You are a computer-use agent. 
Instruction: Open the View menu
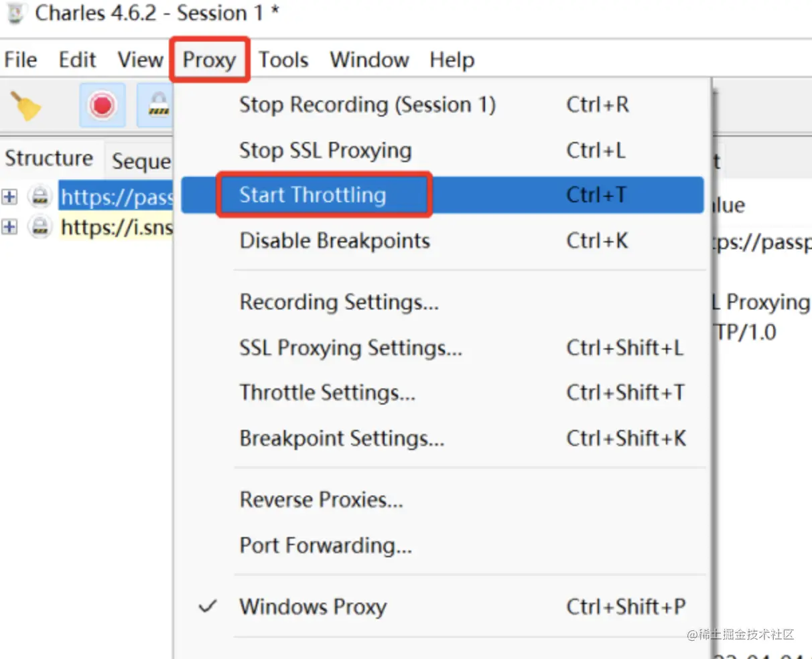click(x=140, y=60)
